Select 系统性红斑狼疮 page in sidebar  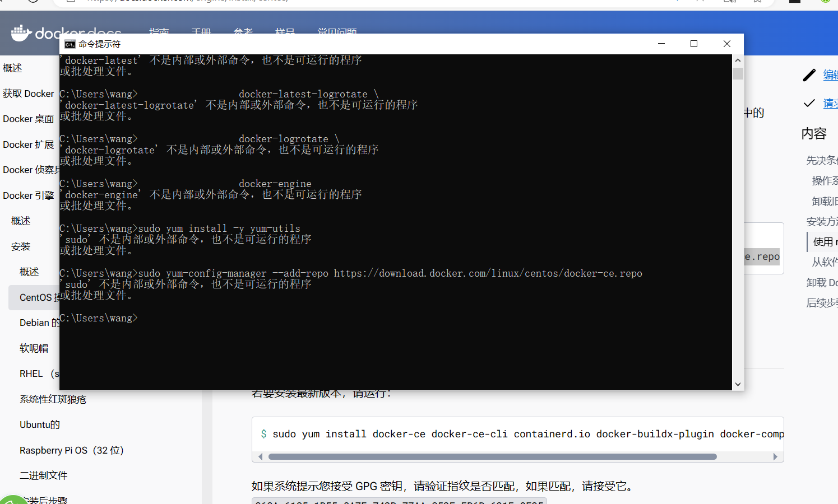click(53, 399)
